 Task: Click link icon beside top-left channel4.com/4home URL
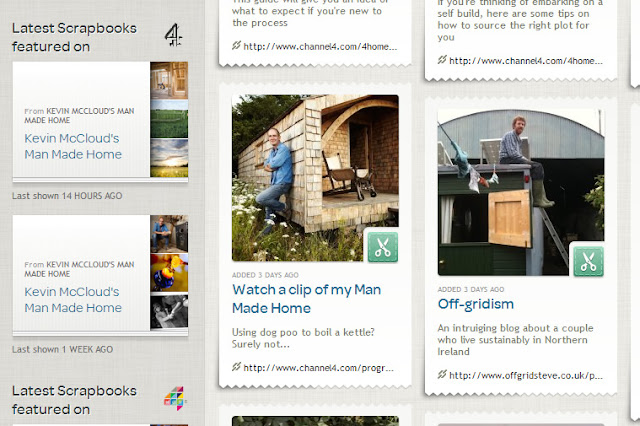(x=236, y=46)
